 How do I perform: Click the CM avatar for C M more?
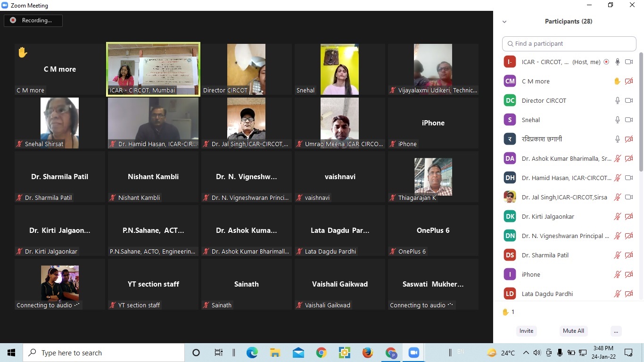pos(510,81)
